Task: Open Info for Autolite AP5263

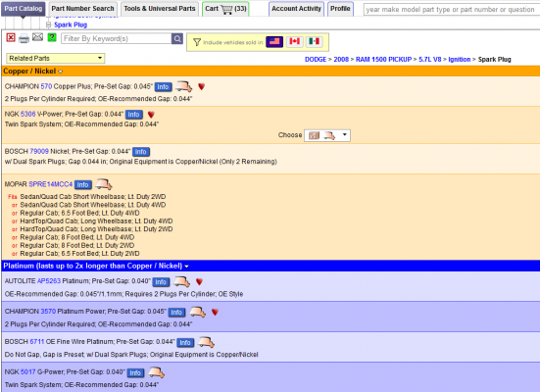Action: pyautogui.click(x=161, y=282)
